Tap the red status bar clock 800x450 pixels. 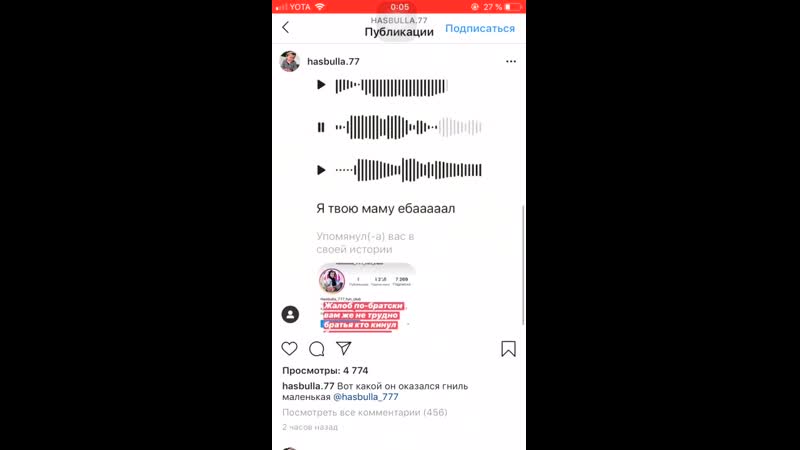point(399,7)
